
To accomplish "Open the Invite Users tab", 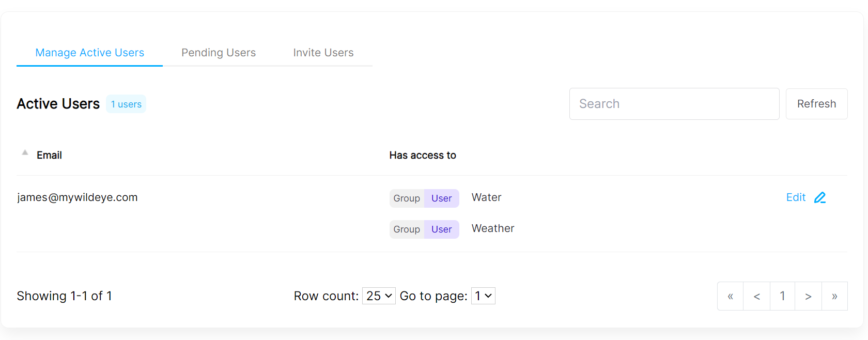I will point(323,53).
